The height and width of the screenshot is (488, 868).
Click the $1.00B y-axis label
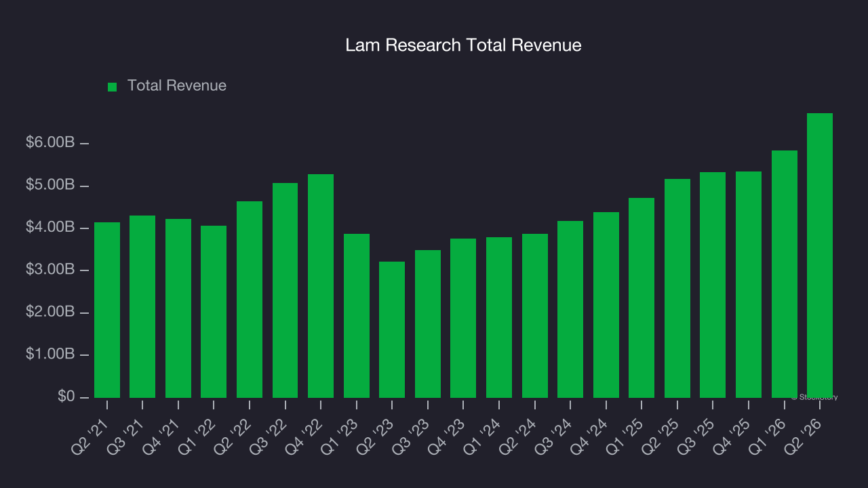(50, 354)
